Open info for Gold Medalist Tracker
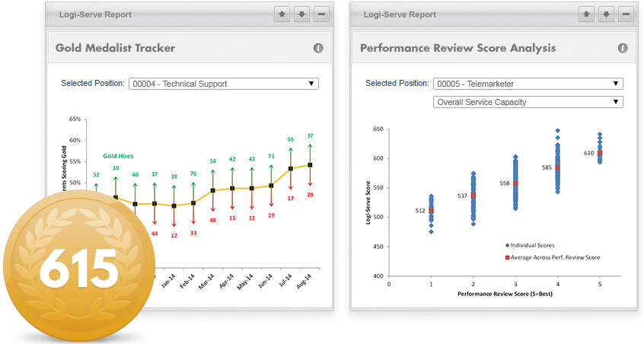Image resolution: width=644 pixels, height=344 pixels. 318,48
